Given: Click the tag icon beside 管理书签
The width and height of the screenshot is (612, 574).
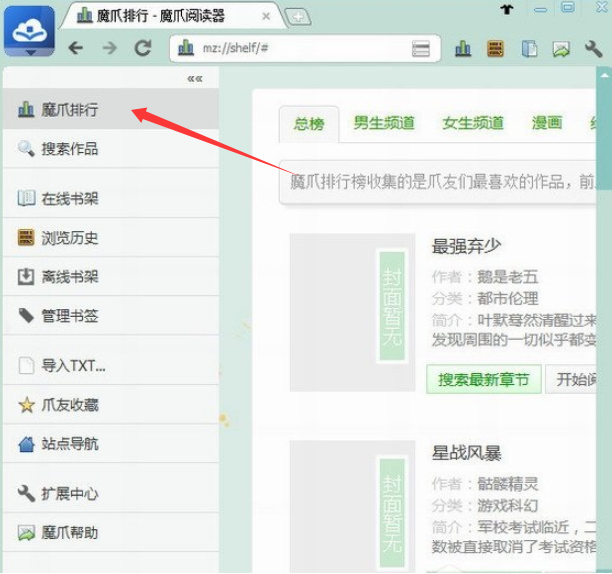Looking at the screenshot, I should pyautogui.click(x=26, y=315).
